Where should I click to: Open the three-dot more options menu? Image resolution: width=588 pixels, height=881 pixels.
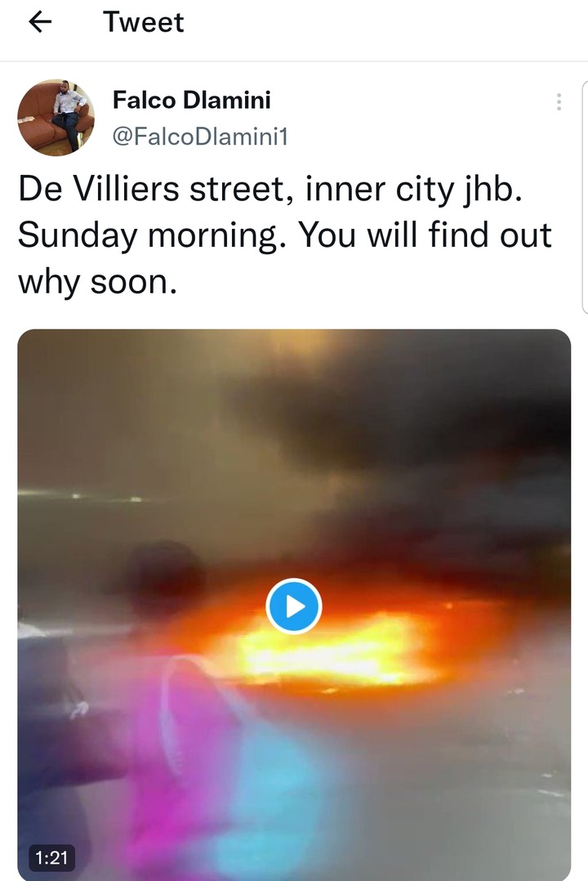point(559,101)
